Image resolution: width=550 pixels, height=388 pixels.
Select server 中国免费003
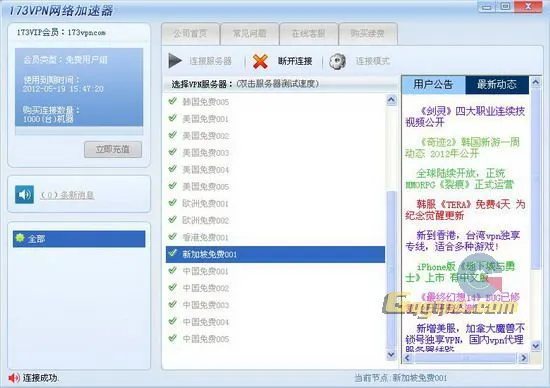pos(275,305)
